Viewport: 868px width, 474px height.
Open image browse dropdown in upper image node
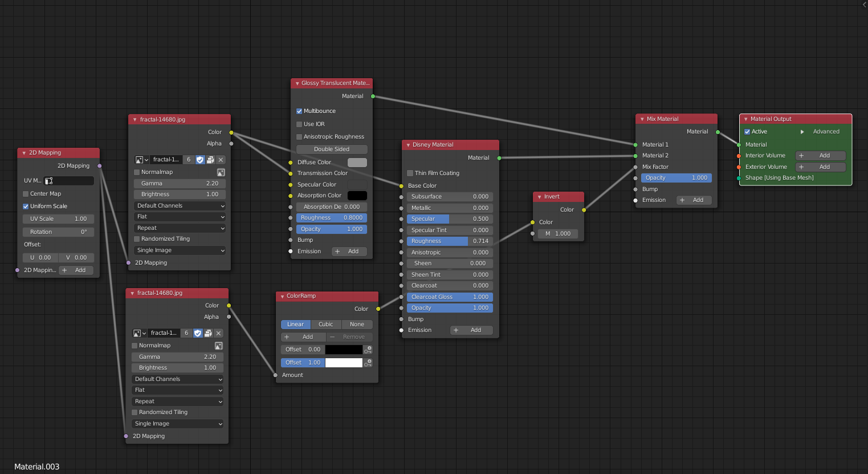tap(141, 160)
